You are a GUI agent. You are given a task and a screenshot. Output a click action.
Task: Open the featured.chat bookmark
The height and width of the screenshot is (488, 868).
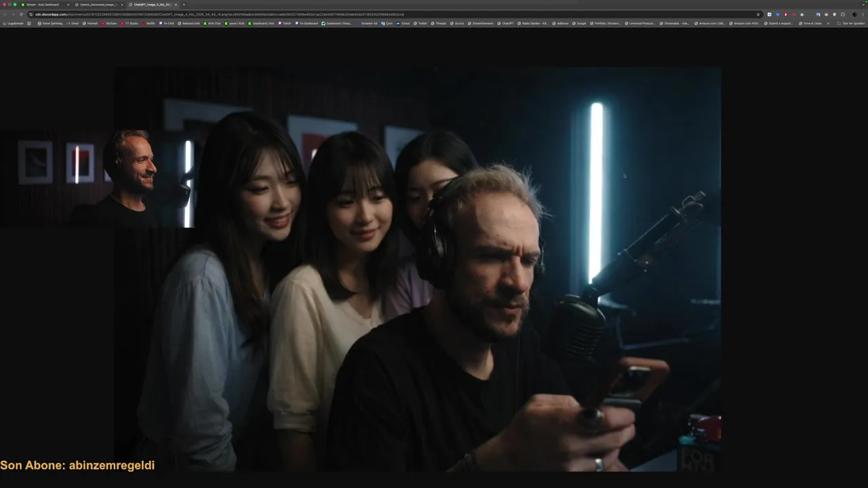[189, 23]
